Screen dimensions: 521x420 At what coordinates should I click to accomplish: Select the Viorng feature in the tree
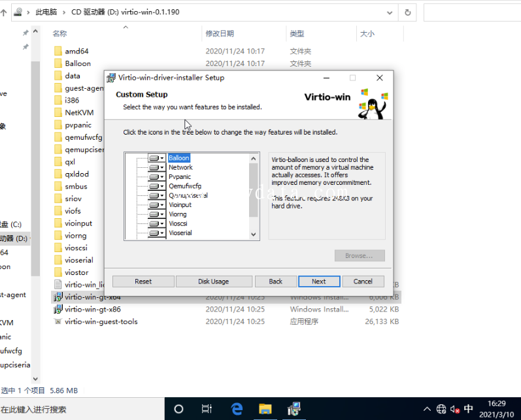178,214
